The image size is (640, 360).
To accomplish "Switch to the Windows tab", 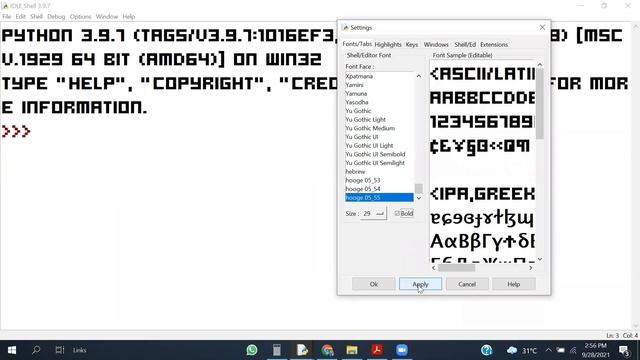I will 436,44.
